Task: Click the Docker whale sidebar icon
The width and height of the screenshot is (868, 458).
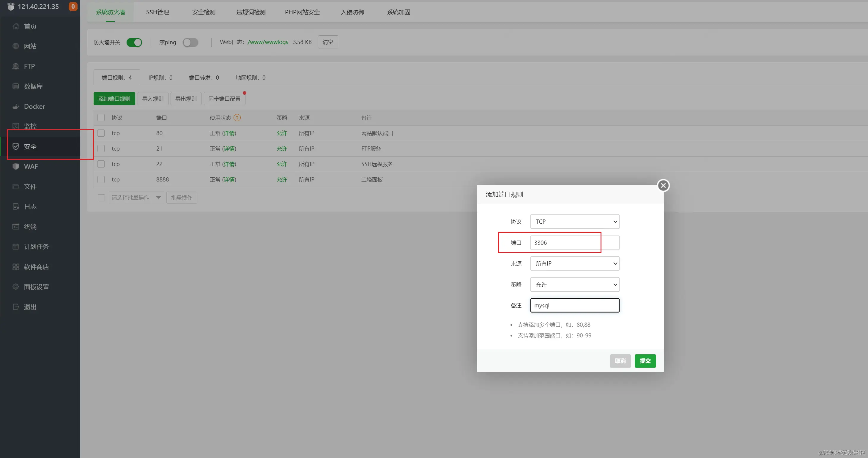Action: 16,106
